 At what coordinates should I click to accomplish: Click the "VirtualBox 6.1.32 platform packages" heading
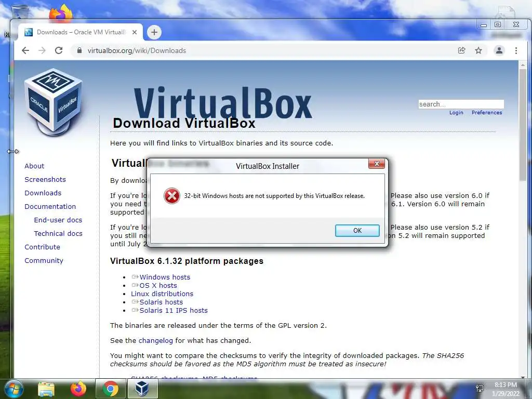[187, 261]
